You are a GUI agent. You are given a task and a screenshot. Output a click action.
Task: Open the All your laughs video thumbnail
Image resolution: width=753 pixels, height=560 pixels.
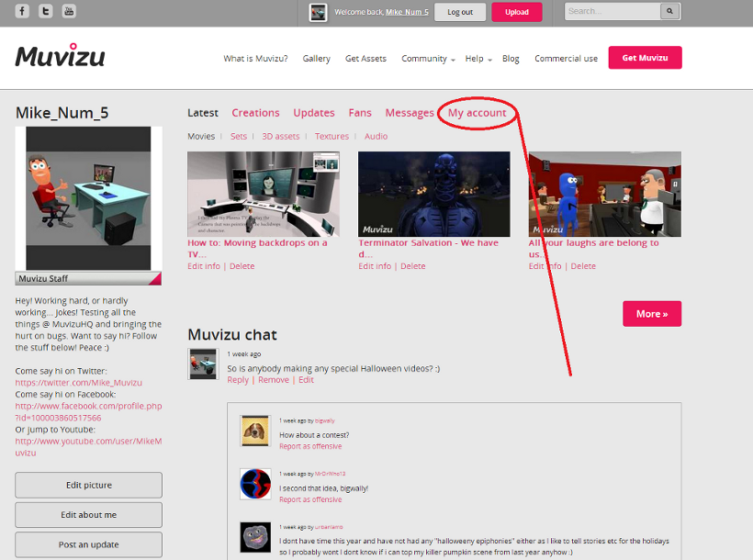[605, 194]
